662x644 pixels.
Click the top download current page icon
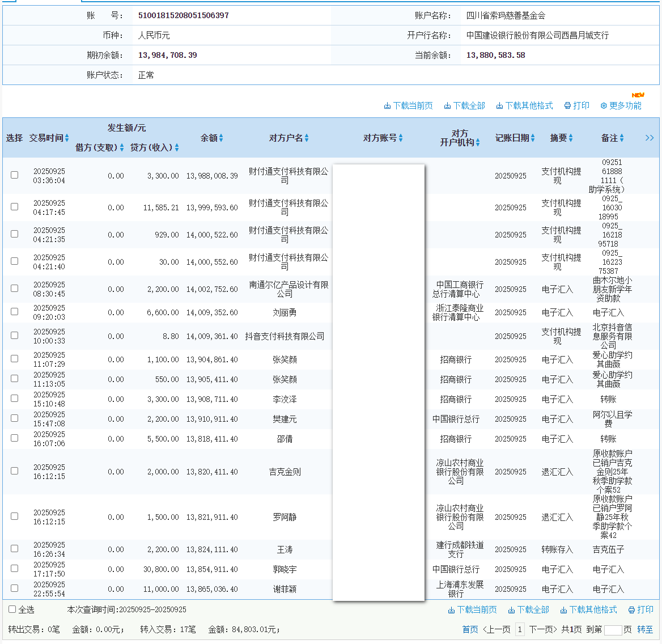(x=387, y=106)
